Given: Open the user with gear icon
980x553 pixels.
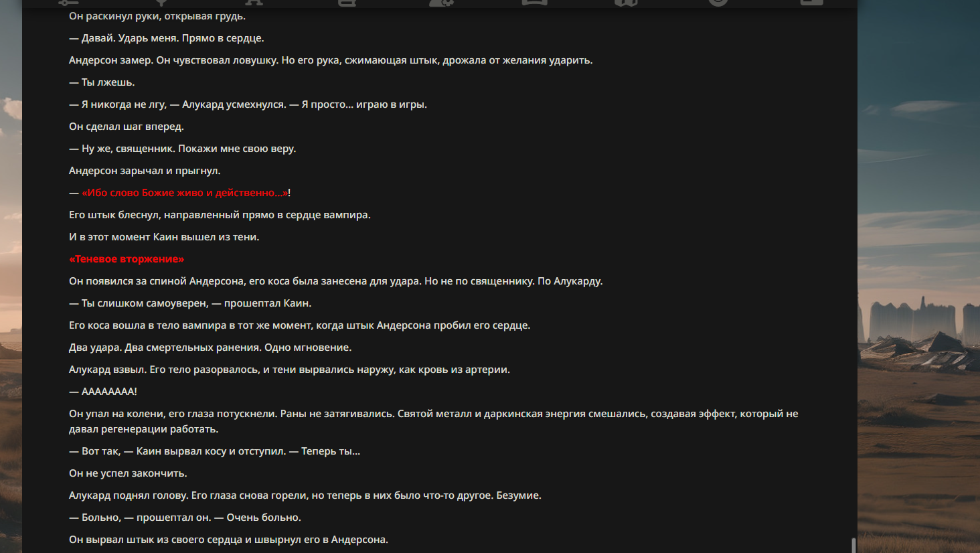Looking at the screenshot, I should (x=441, y=3).
